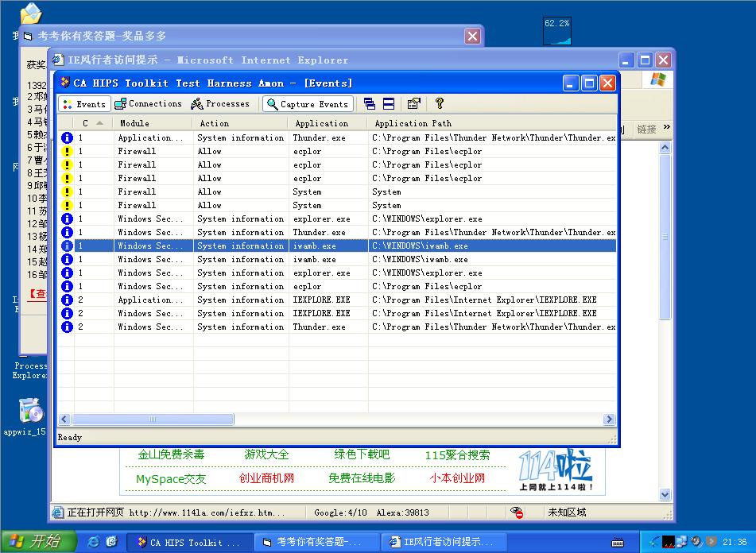Click the CA HIPS Toolkit title bar icon
Screen dimensions: 756x553
tap(64, 83)
